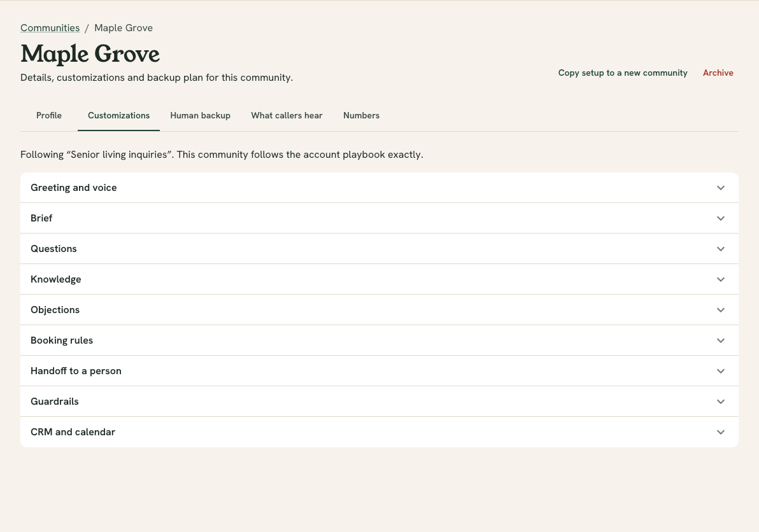Switch to the Profile tab
The height and width of the screenshot is (532, 759).
pos(49,116)
